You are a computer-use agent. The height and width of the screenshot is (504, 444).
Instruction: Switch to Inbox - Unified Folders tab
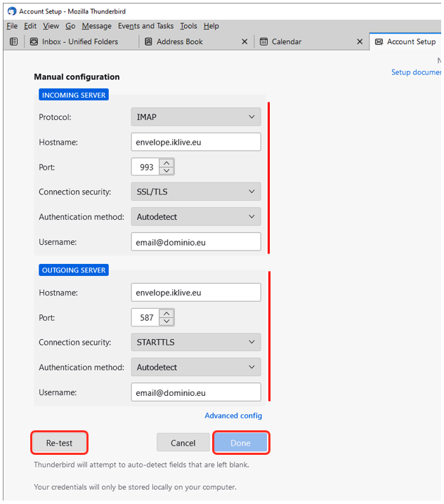(x=79, y=41)
